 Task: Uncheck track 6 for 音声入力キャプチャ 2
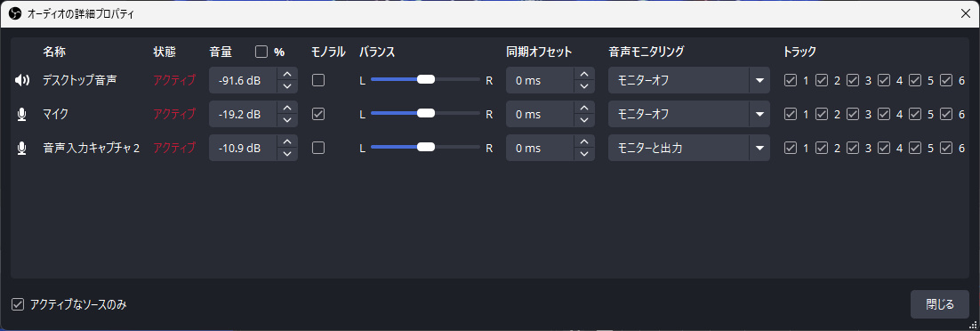point(946,149)
